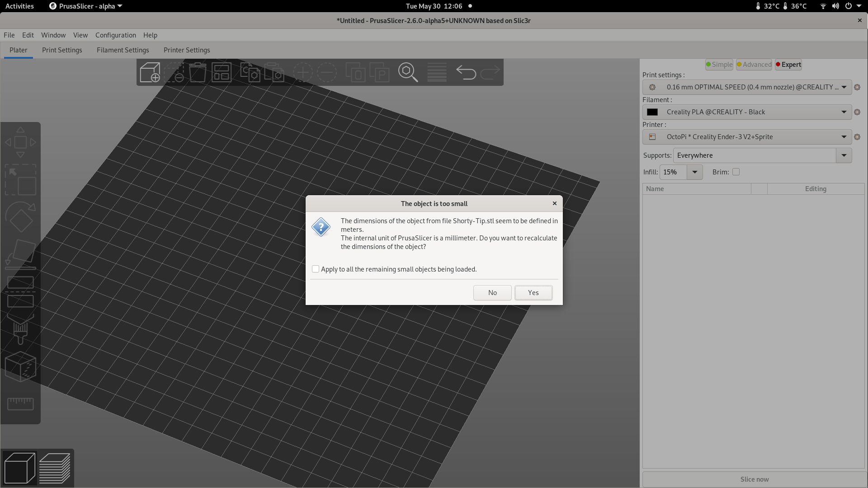This screenshot has width=868, height=488.
Task: Click the Activities button
Action: [x=19, y=6]
